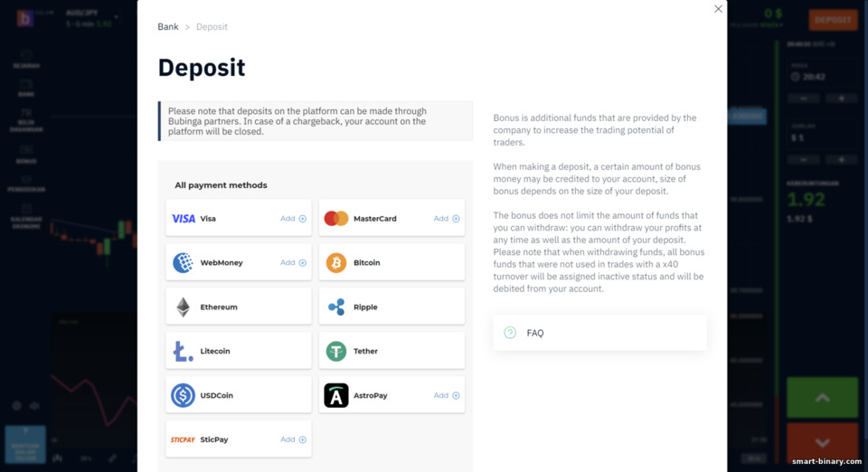The width and height of the screenshot is (868, 472).
Task: Select the USDCoin payment icon
Action: (x=183, y=396)
